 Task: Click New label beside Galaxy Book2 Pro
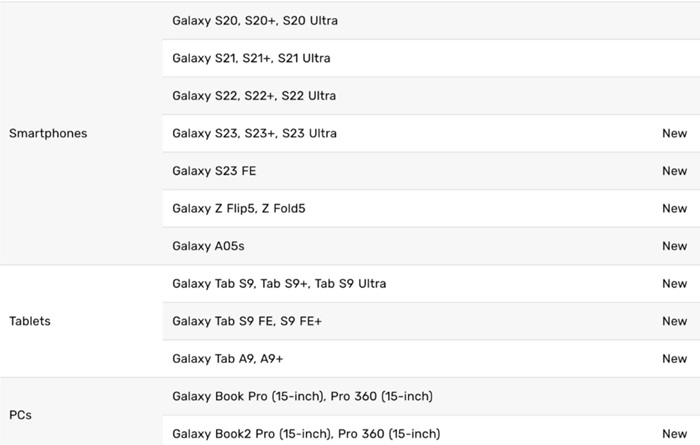pos(674,434)
